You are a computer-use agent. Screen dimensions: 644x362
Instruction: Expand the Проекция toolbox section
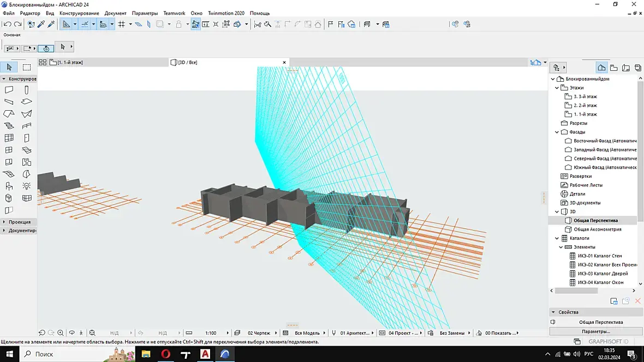pos(4,222)
